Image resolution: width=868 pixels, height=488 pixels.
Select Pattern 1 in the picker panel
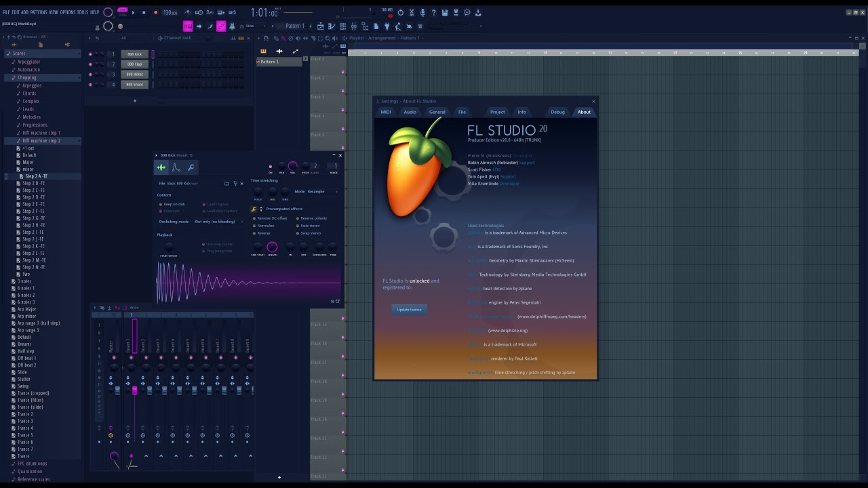[x=279, y=62]
